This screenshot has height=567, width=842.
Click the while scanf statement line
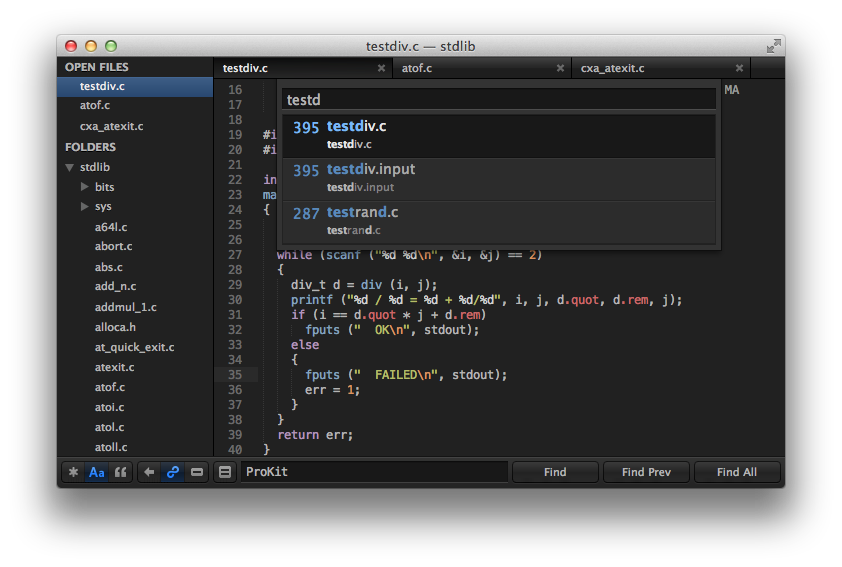tap(410, 255)
